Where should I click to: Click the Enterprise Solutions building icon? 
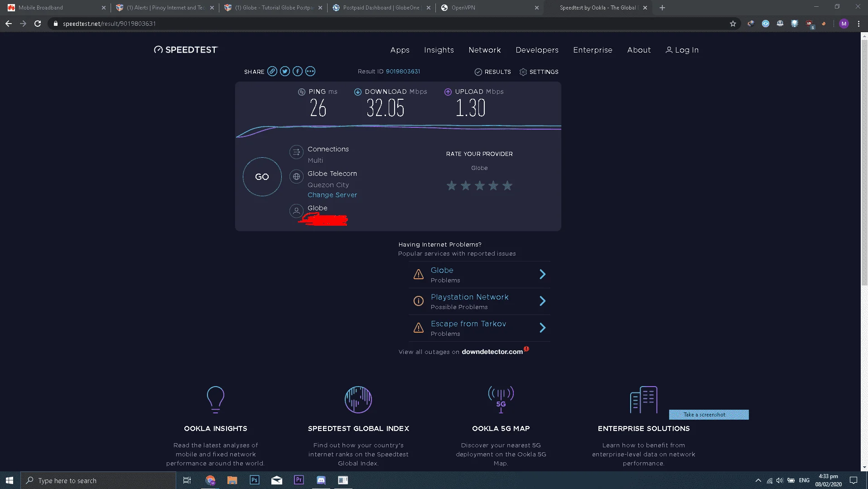pyautogui.click(x=643, y=399)
